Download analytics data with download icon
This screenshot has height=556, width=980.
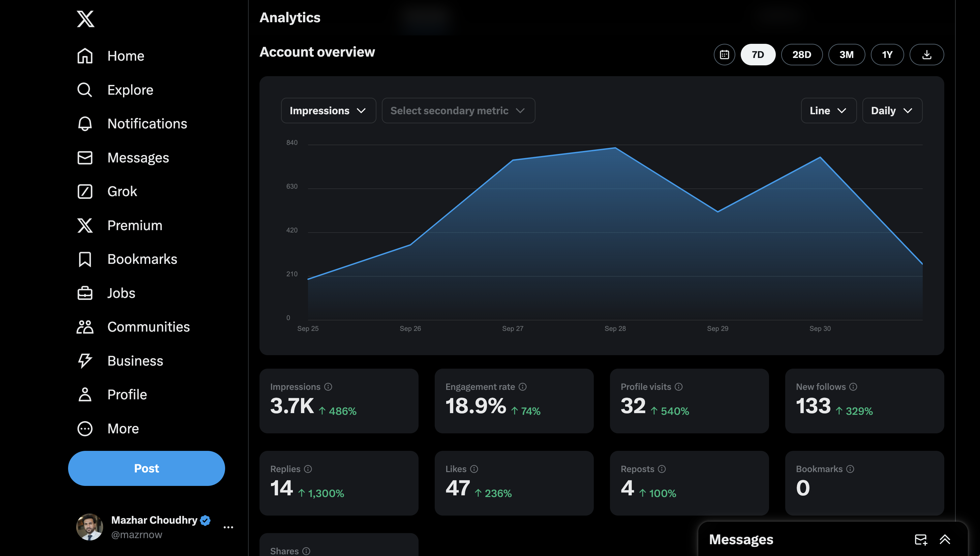point(926,55)
